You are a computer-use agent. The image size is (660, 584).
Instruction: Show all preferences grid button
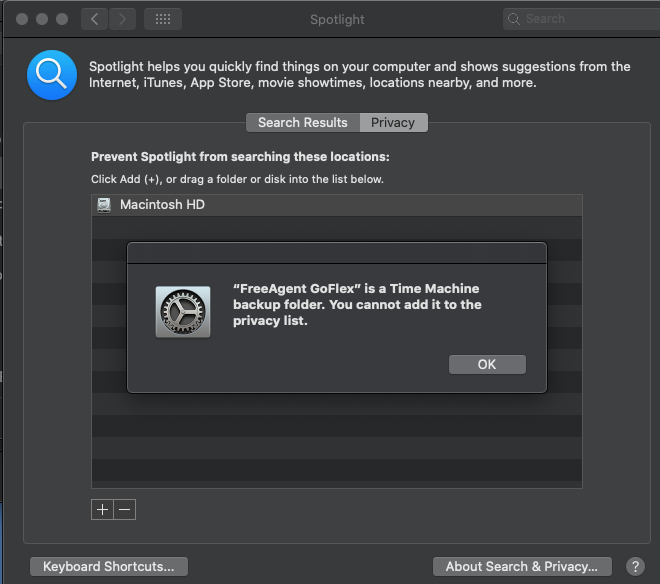pyautogui.click(x=163, y=19)
